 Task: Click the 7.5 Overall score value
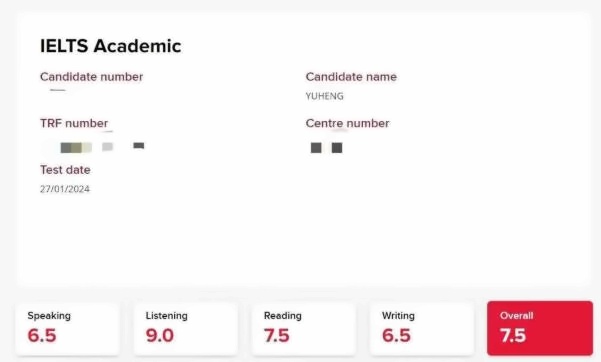coord(513,336)
